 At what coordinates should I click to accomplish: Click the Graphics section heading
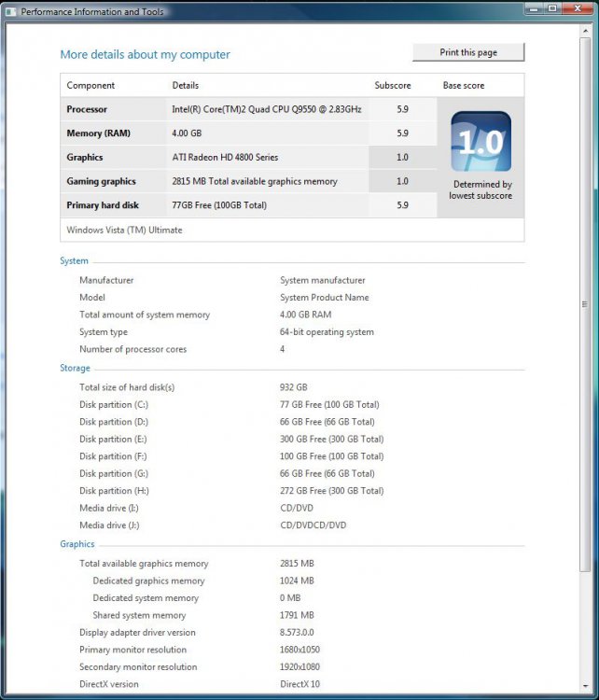click(x=77, y=544)
